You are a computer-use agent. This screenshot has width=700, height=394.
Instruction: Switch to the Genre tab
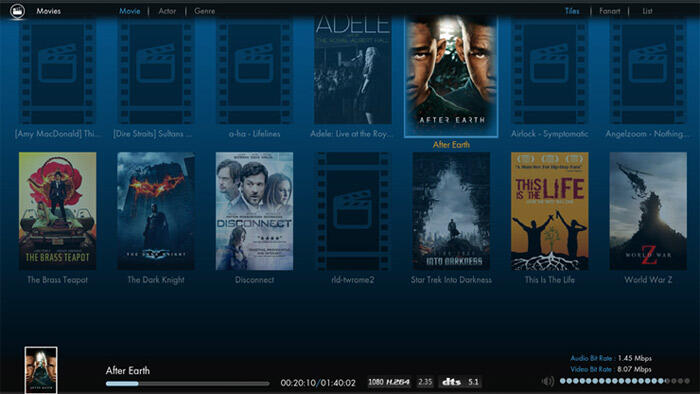pos(204,11)
